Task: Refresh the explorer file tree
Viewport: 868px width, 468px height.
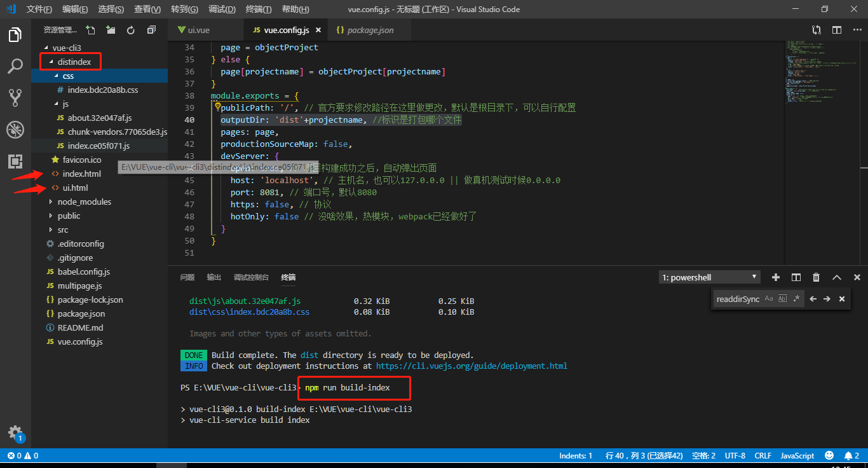Action: 131,30
